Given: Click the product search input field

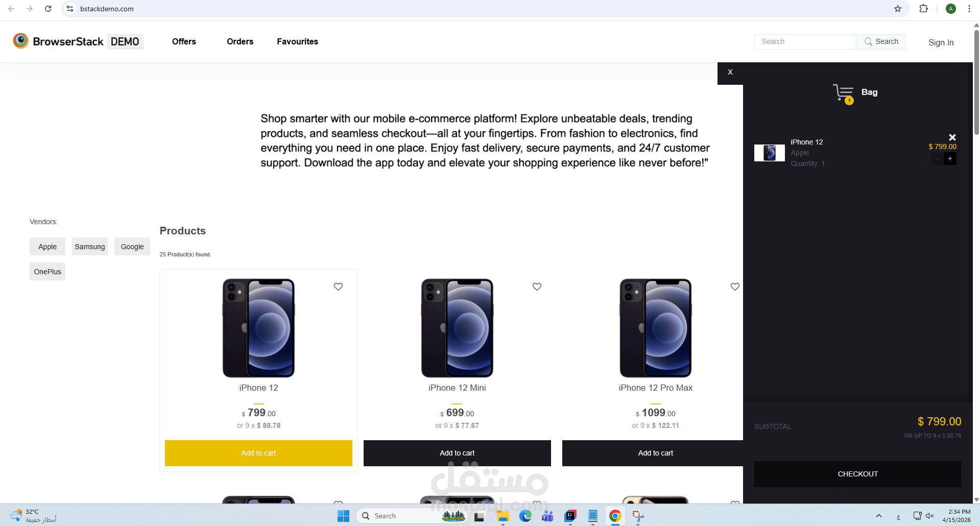Looking at the screenshot, I should (805, 42).
